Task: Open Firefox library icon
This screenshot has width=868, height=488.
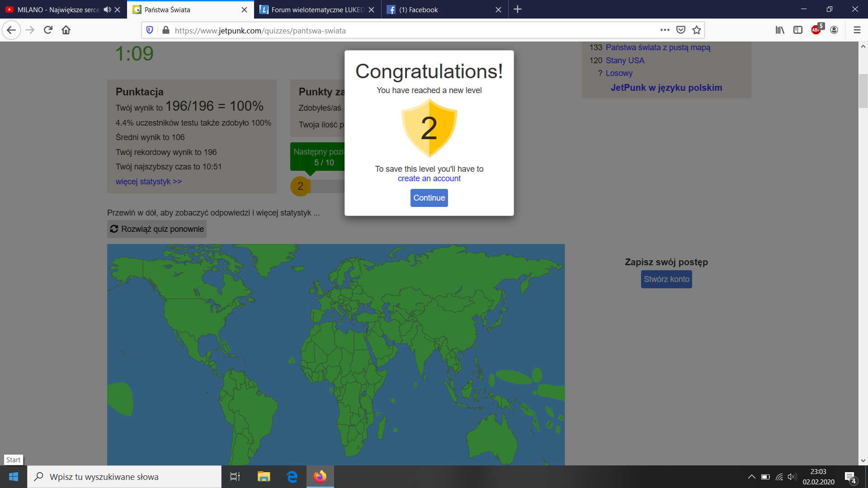Action: pyautogui.click(x=780, y=30)
